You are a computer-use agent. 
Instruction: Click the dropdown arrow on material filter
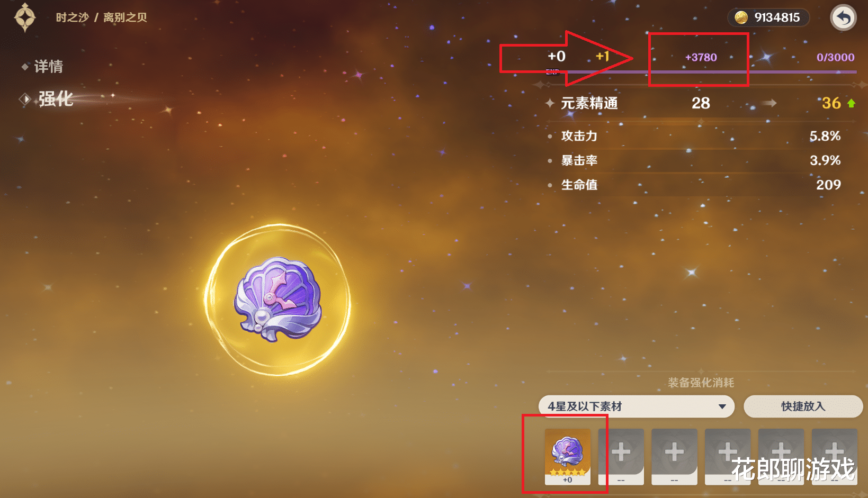[x=722, y=406]
